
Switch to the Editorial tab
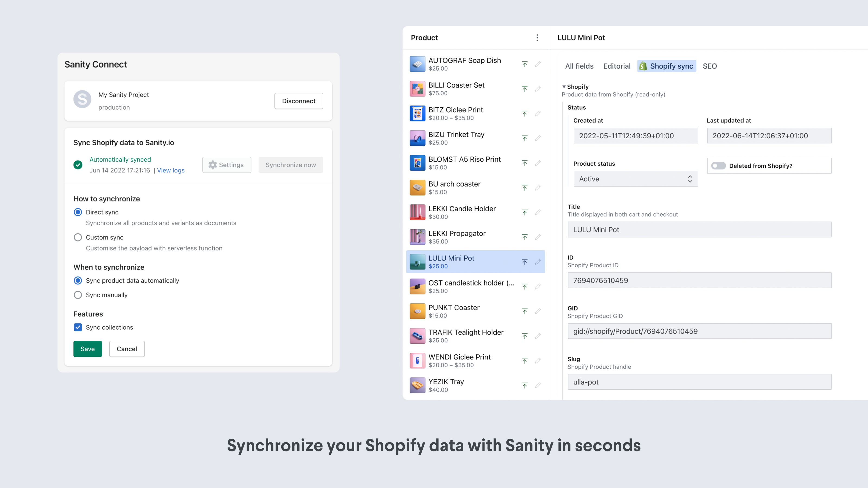pos(617,66)
